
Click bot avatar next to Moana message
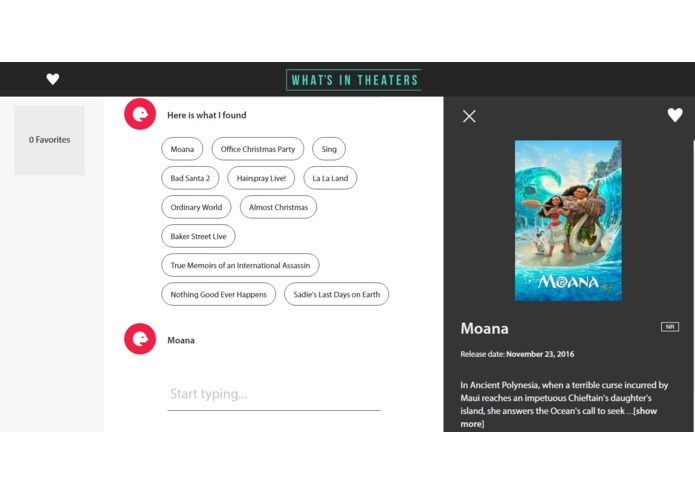coord(139,340)
